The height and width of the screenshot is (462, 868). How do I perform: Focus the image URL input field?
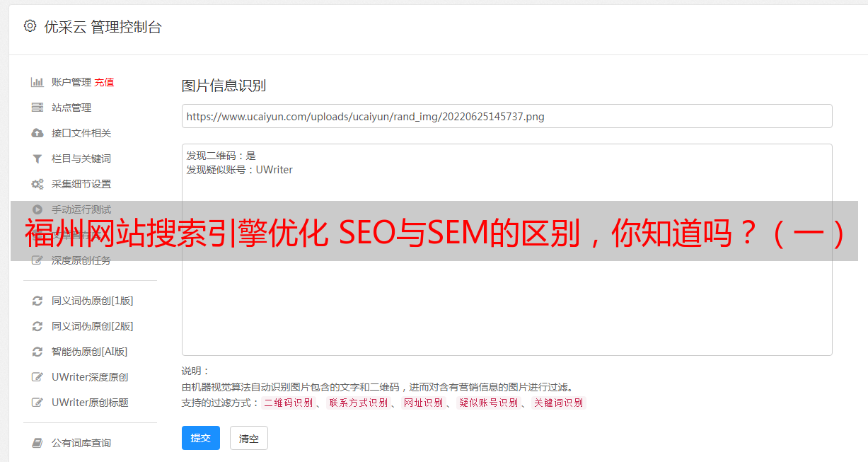[x=507, y=116]
